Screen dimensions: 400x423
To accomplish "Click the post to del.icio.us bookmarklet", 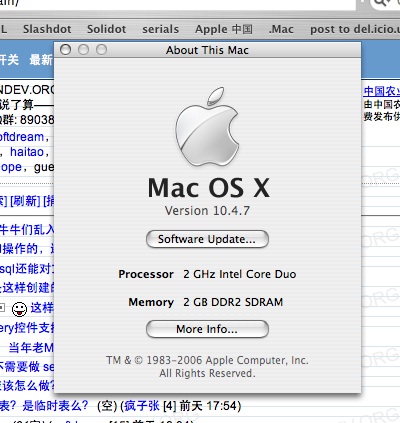I will pyautogui.click(x=355, y=29).
